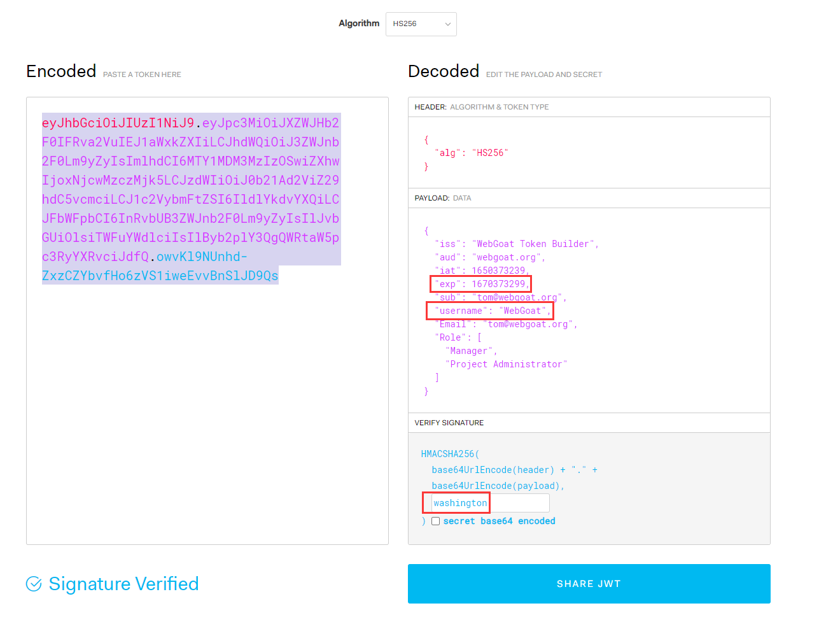Screen dimensions: 840x636
Task: Click the base64UrlEncode(header) line
Action: pyautogui.click(x=514, y=470)
